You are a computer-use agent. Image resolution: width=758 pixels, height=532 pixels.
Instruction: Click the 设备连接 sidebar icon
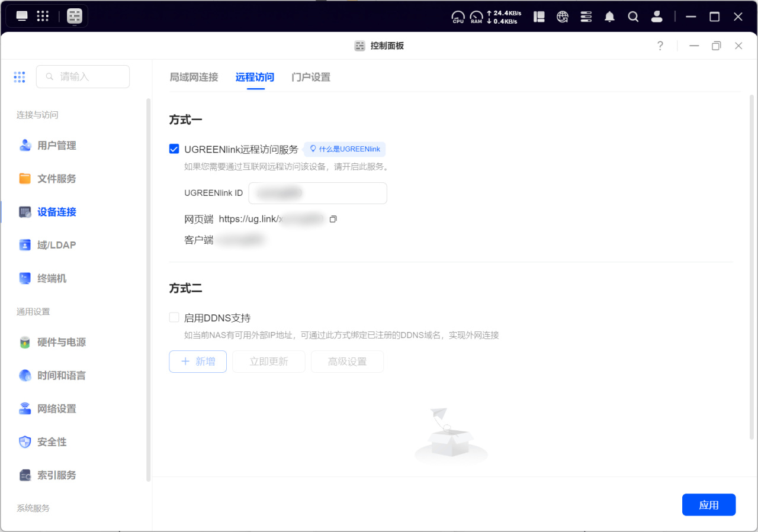pyautogui.click(x=25, y=212)
